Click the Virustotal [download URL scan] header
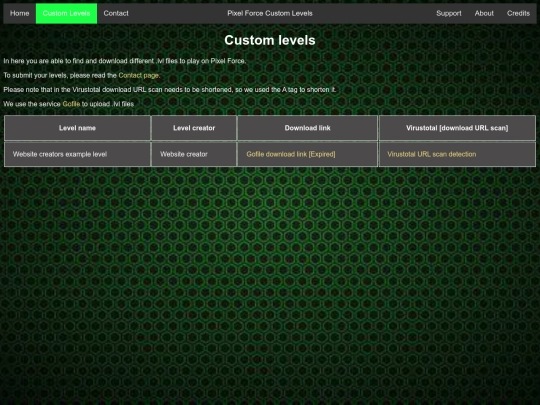 [x=457, y=128]
